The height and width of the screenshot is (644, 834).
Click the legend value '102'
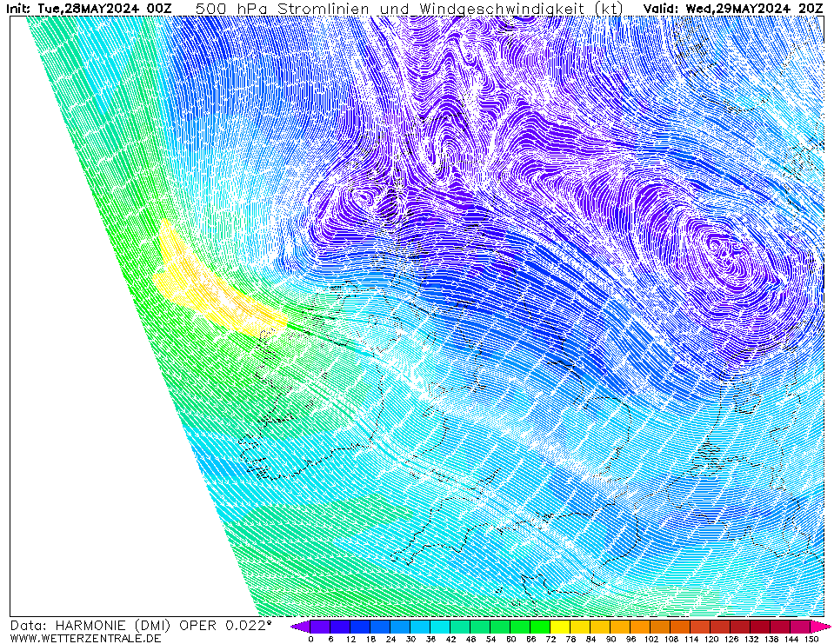(x=651, y=639)
